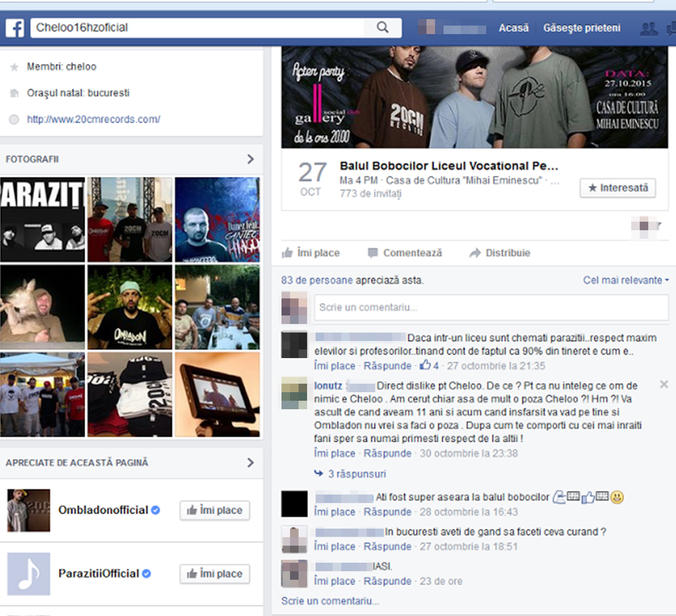Open friend requests icon in top bar
The image size is (676, 616).
tap(648, 28)
